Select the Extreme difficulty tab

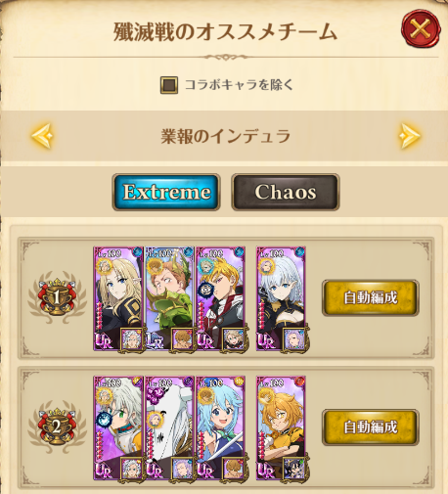[166, 192]
